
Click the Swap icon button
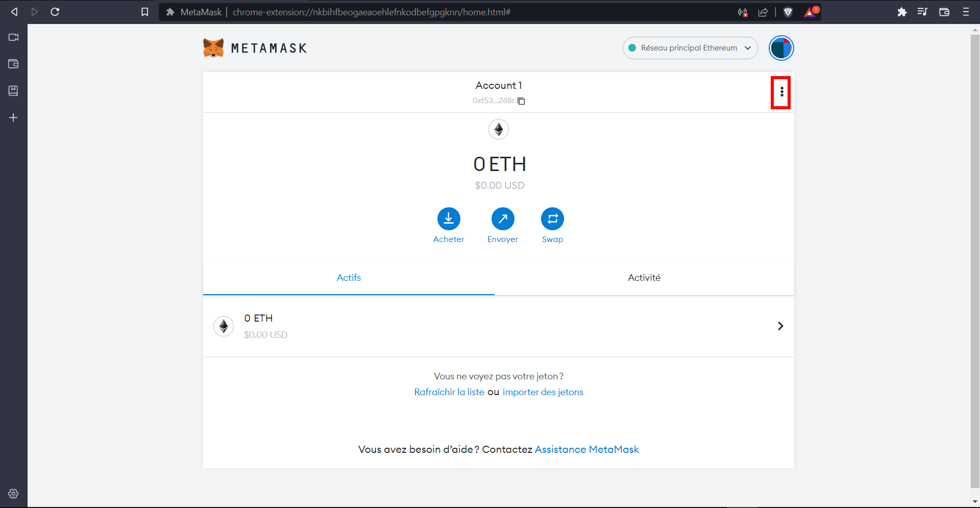tap(552, 219)
